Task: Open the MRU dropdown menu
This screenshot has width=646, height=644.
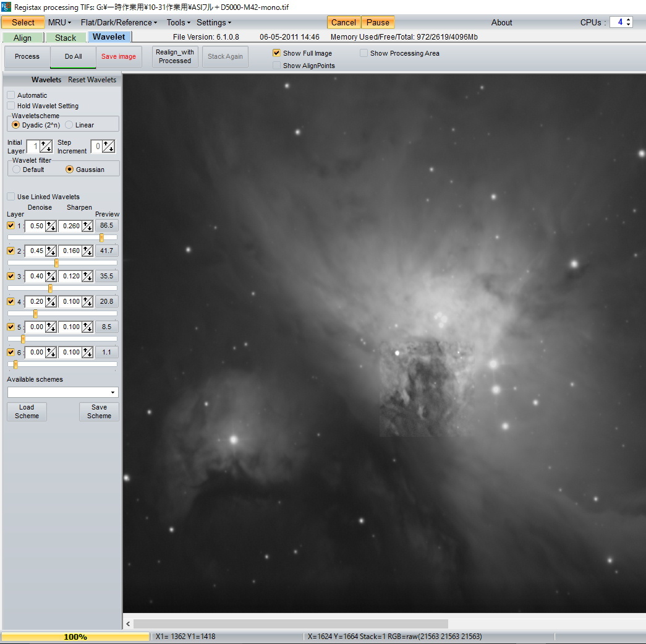Action: (60, 23)
